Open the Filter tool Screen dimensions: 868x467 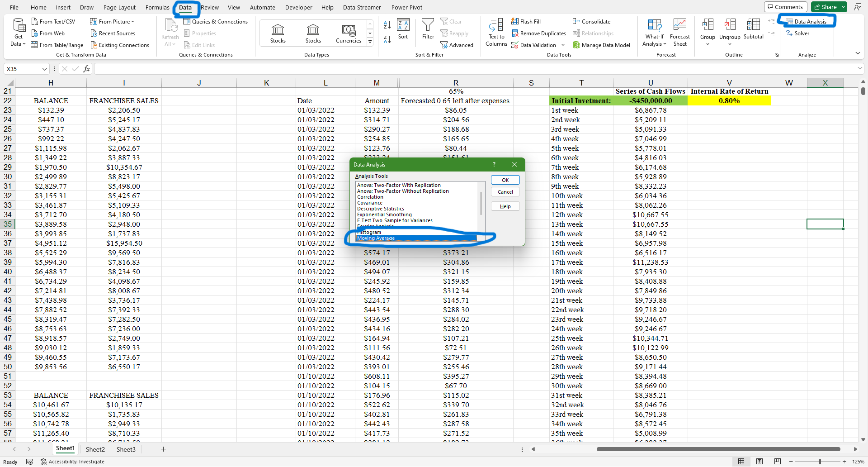click(x=428, y=29)
